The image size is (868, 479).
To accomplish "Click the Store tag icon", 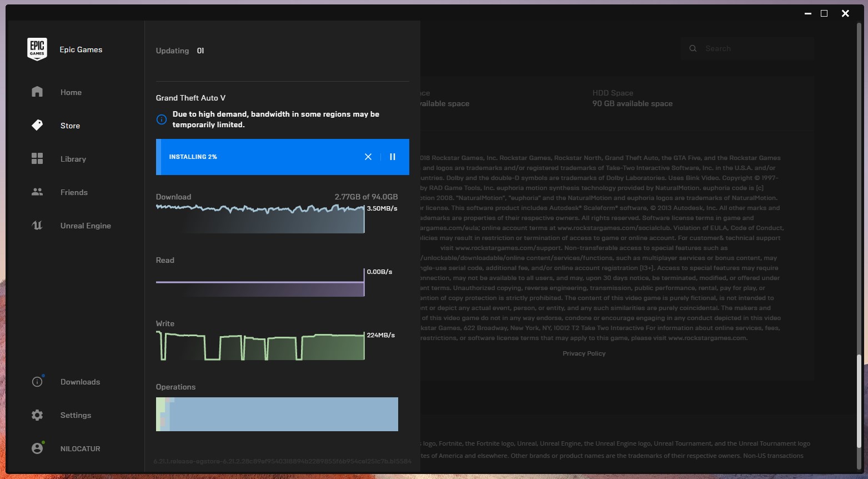I will [37, 125].
